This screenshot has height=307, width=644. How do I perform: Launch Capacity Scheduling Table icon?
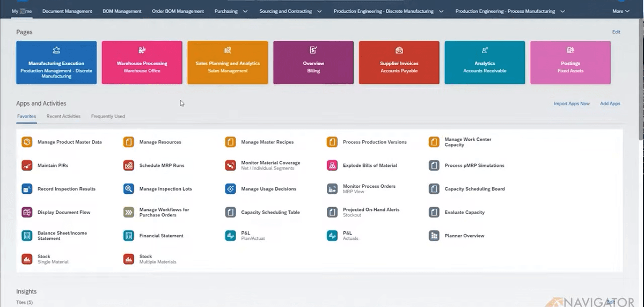230,213
